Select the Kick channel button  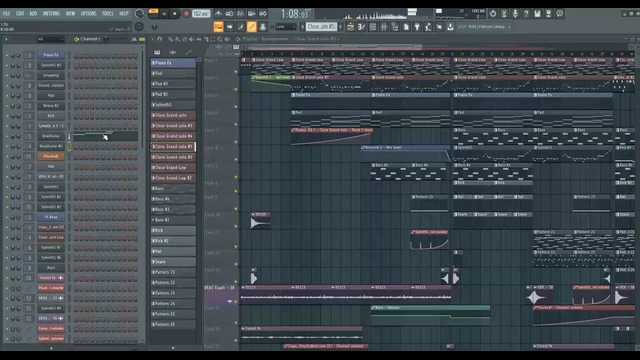point(51,116)
